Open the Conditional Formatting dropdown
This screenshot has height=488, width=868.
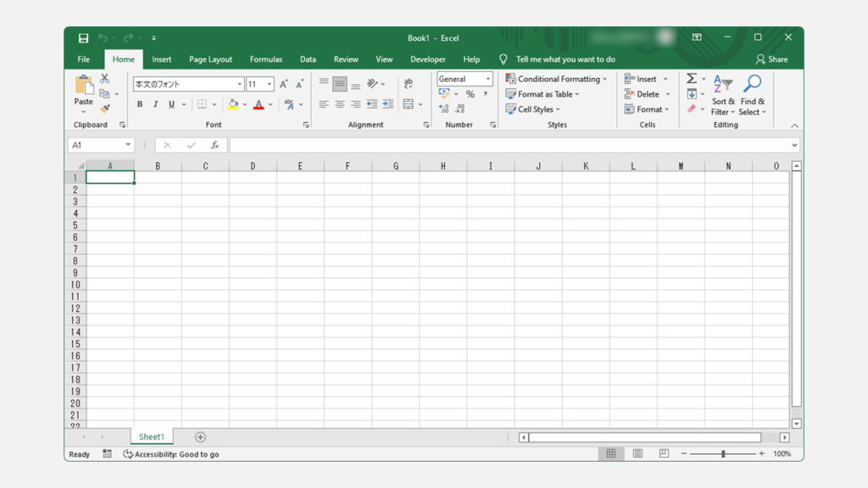click(x=556, y=79)
